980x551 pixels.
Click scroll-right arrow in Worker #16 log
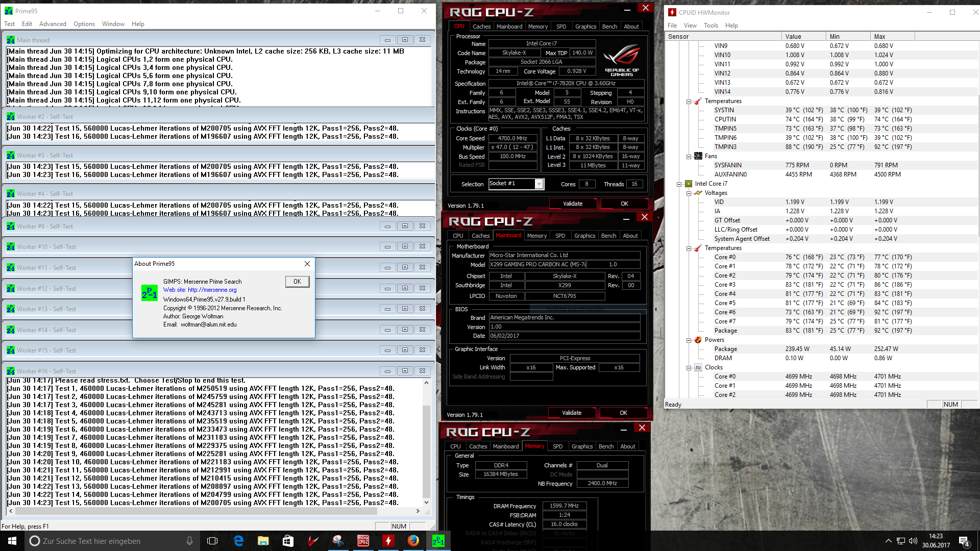(x=418, y=511)
